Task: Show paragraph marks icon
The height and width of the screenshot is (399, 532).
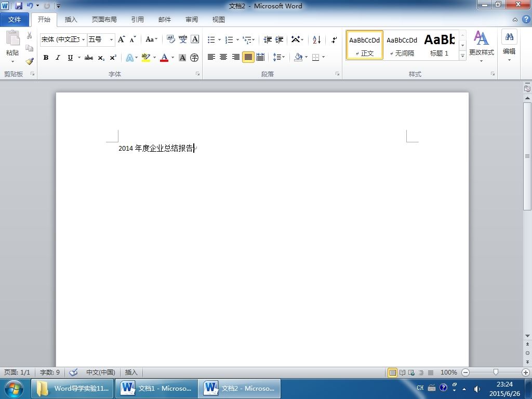Action: 334,39
